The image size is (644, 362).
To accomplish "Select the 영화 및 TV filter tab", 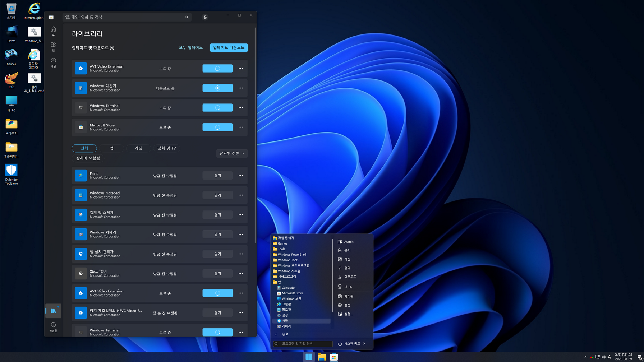I will coord(167,148).
